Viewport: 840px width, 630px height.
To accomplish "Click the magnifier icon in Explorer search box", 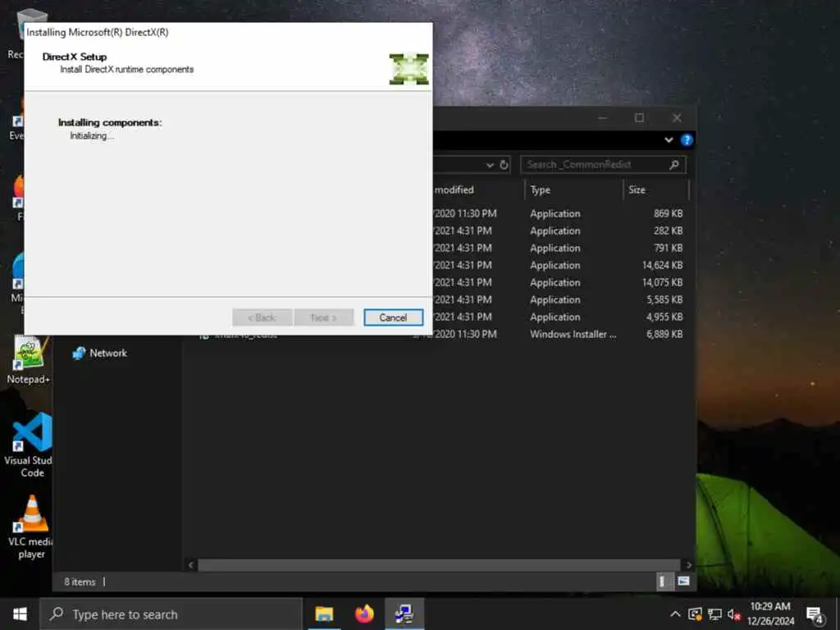I will (674, 164).
